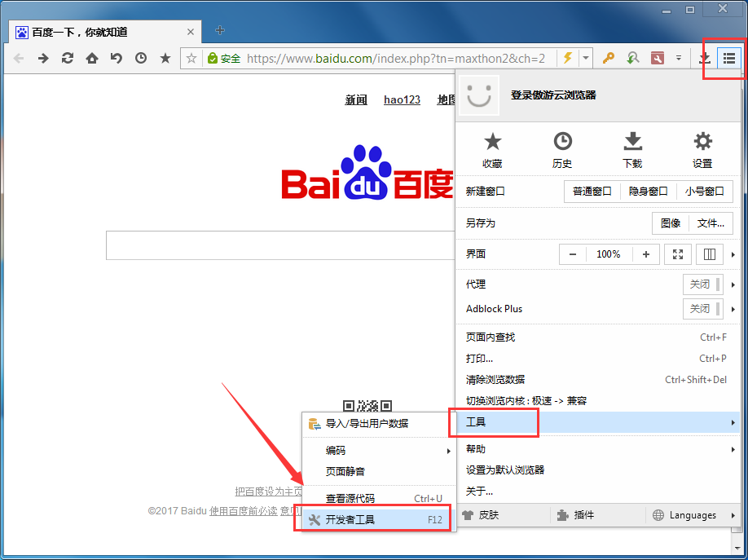This screenshot has height=560, width=748.
Task: Open the history clock icon in toolbar
Action: pos(141,58)
